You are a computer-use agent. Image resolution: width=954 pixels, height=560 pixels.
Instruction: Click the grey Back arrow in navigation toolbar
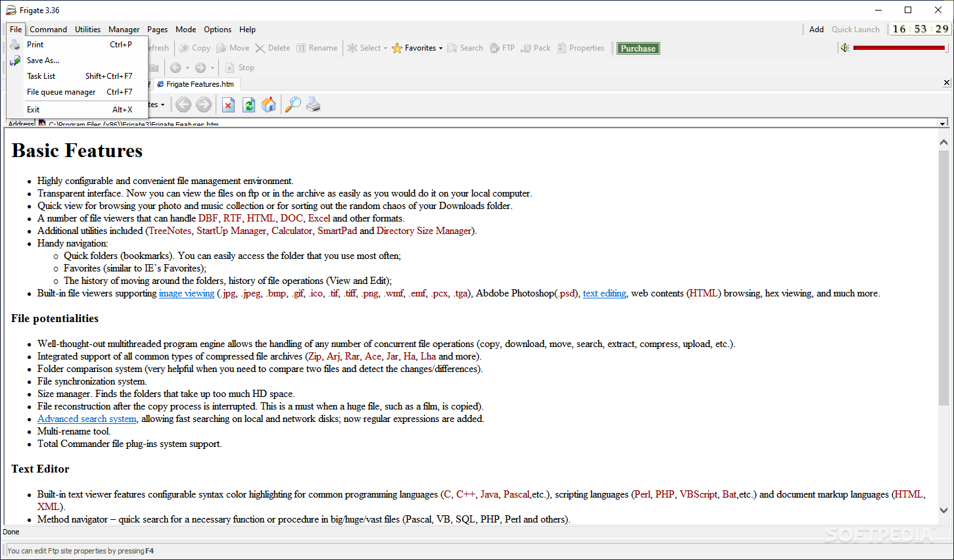[x=175, y=68]
